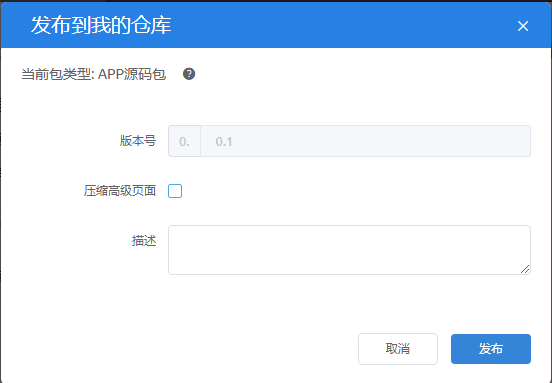Click the version prefix box showing 0.

click(184, 141)
